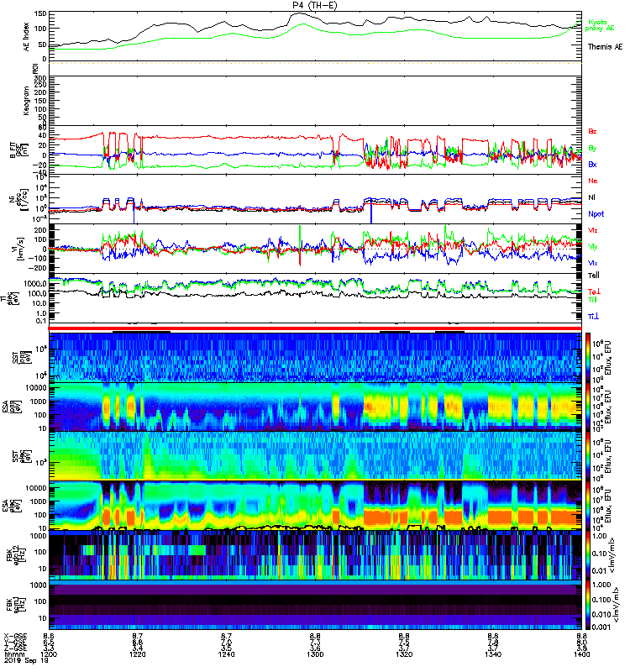Click the "1400" time tick label
The image size is (630, 672).
point(581,654)
